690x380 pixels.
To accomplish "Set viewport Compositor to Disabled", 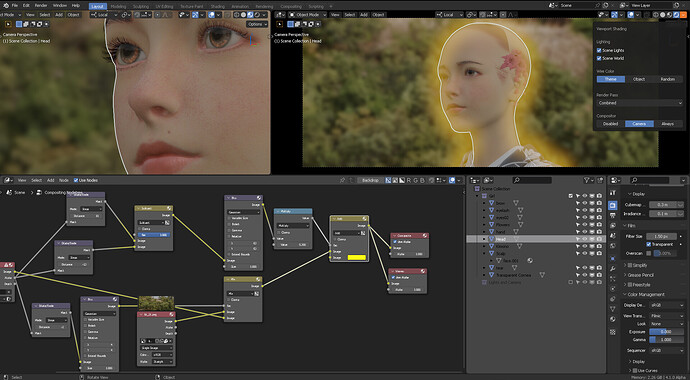I will point(610,124).
